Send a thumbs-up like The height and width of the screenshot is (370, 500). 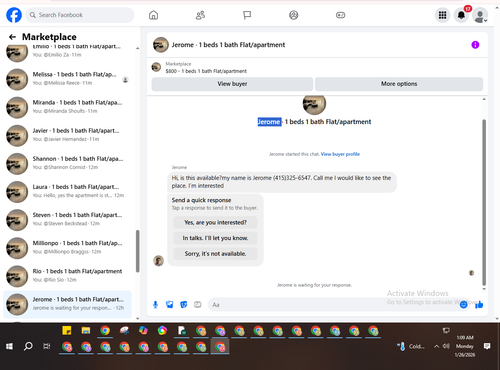pyautogui.click(x=479, y=304)
